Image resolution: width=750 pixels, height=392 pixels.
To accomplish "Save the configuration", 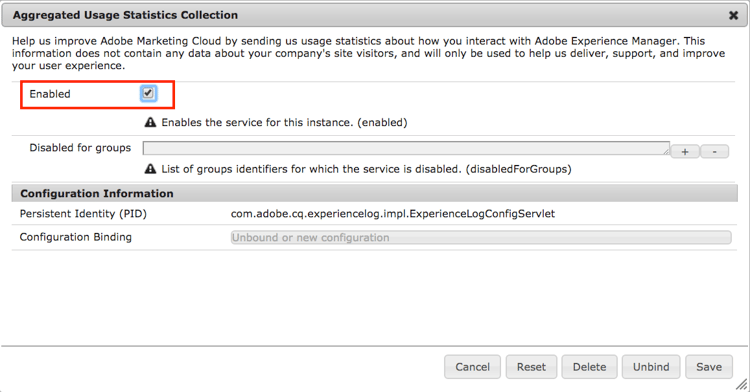I will (709, 367).
